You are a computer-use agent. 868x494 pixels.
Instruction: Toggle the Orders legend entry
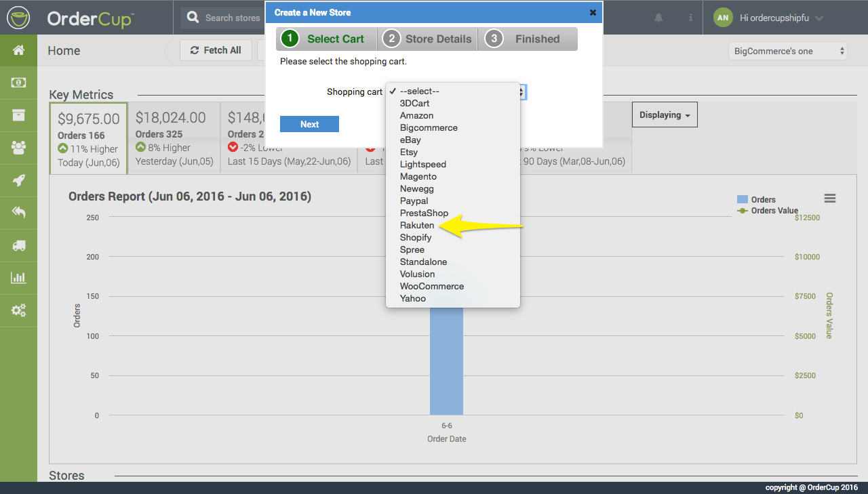756,199
